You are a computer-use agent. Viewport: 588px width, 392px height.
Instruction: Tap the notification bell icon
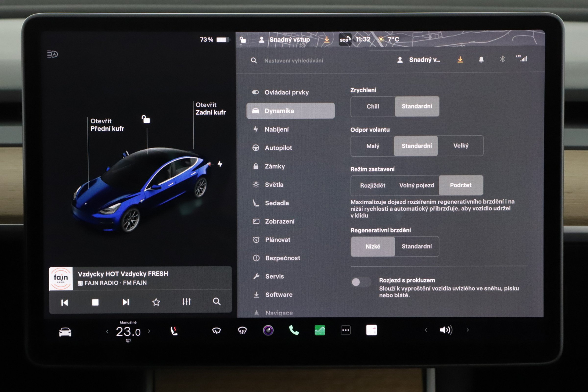click(481, 60)
